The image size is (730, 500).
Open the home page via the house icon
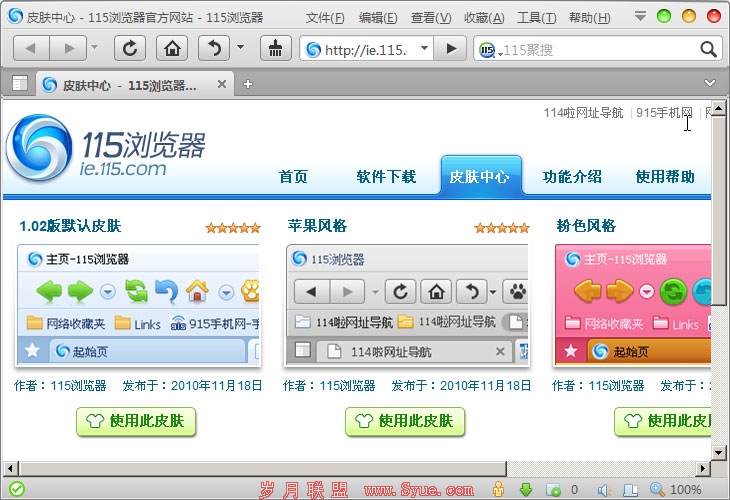pos(172,48)
